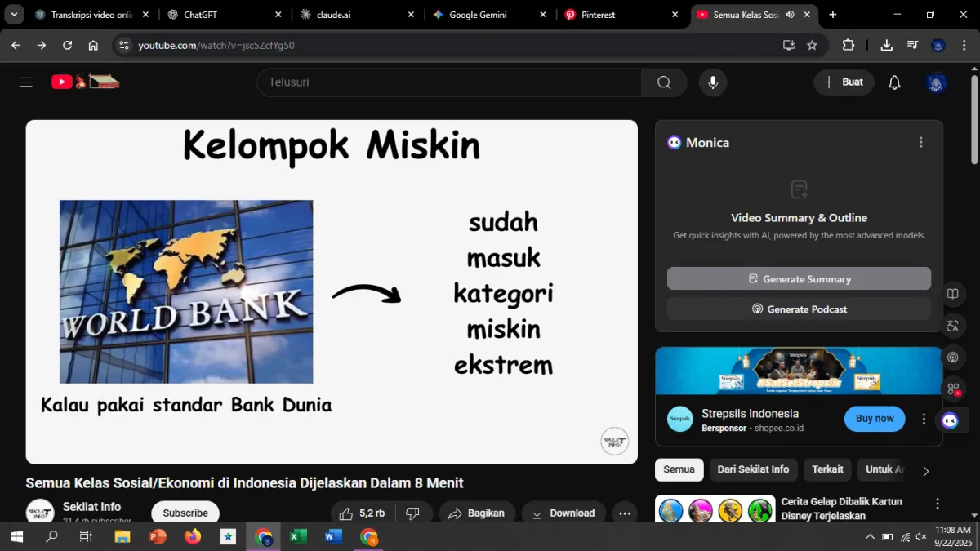Open Chrome extensions puzzle icon

click(x=848, y=46)
